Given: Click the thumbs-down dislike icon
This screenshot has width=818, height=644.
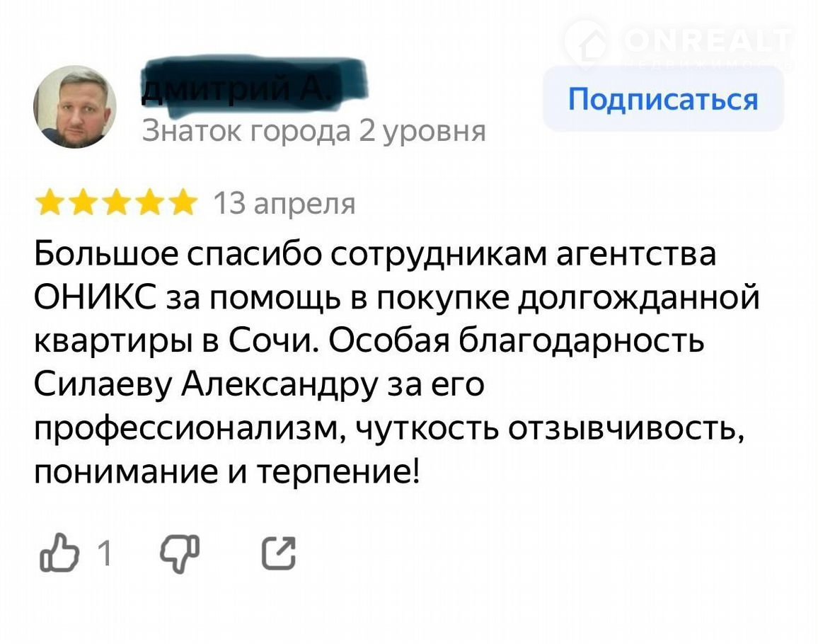Looking at the screenshot, I should click(180, 554).
